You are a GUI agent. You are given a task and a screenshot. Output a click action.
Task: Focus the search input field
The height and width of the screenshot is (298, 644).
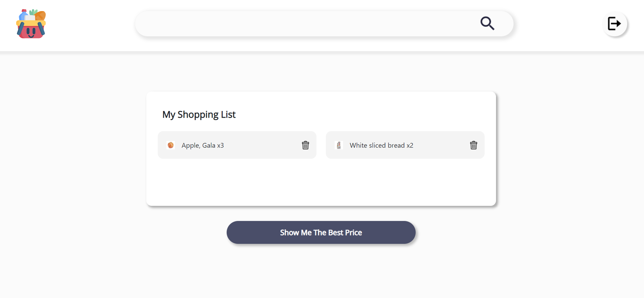point(303,24)
